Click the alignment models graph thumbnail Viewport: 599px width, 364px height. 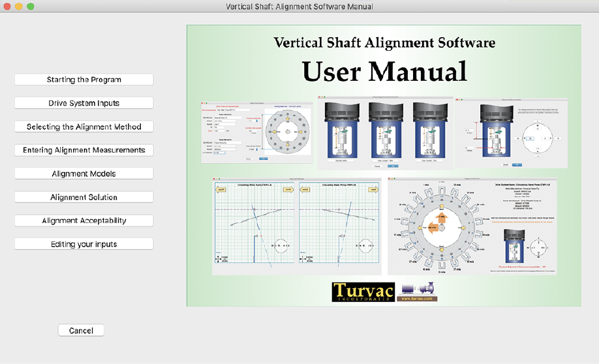[x=297, y=226]
